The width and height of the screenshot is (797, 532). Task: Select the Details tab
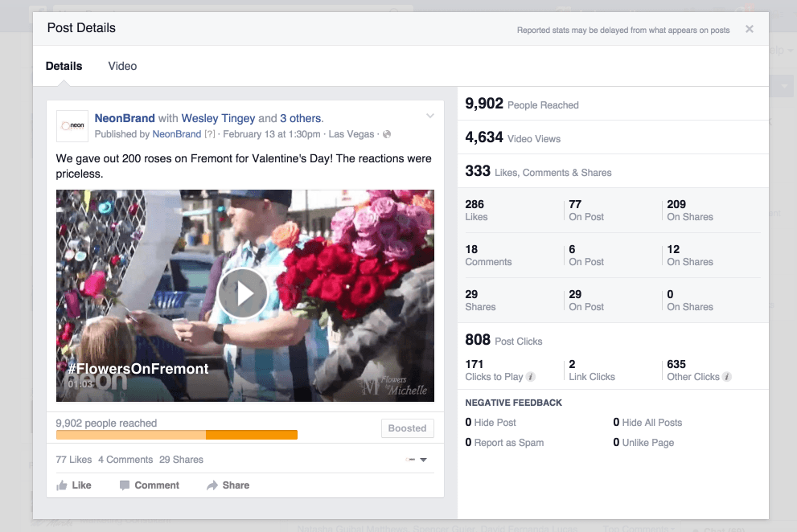(x=64, y=66)
